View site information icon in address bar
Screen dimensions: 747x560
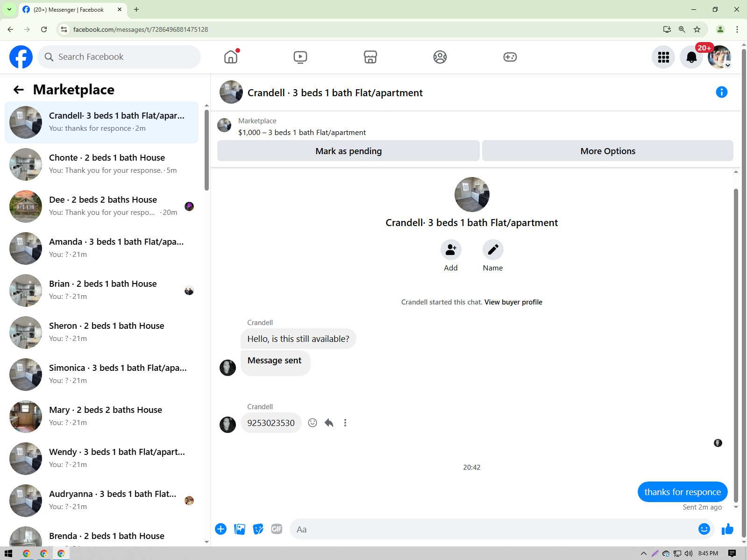[x=64, y=29]
